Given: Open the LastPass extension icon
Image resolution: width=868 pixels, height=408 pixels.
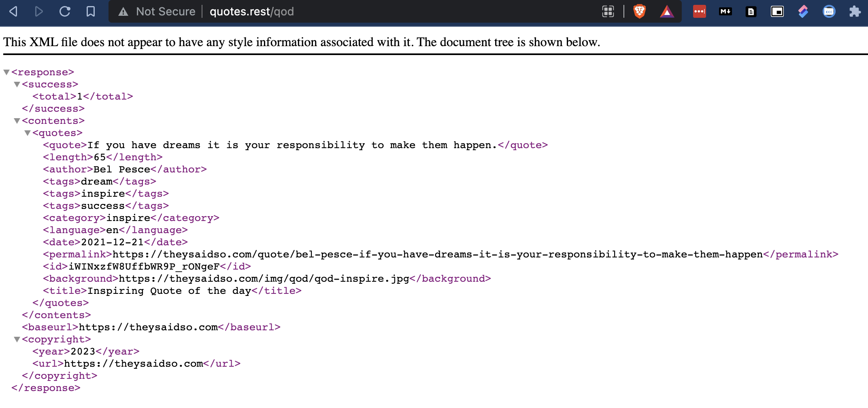Looking at the screenshot, I should [699, 11].
